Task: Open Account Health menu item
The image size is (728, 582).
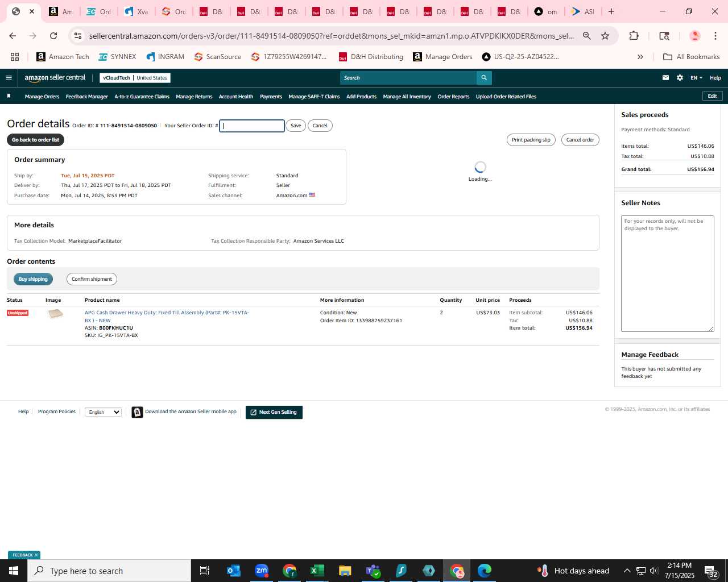Action: tap(236, 97)
